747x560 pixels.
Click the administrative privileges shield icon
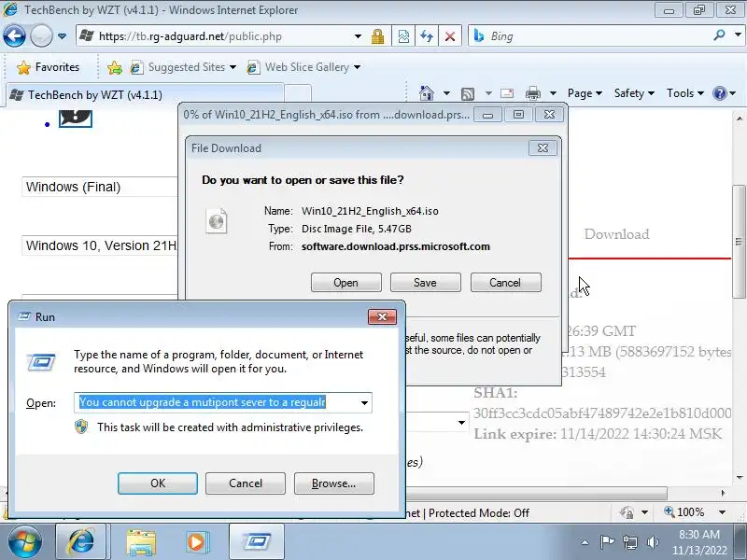click(81, 427)
